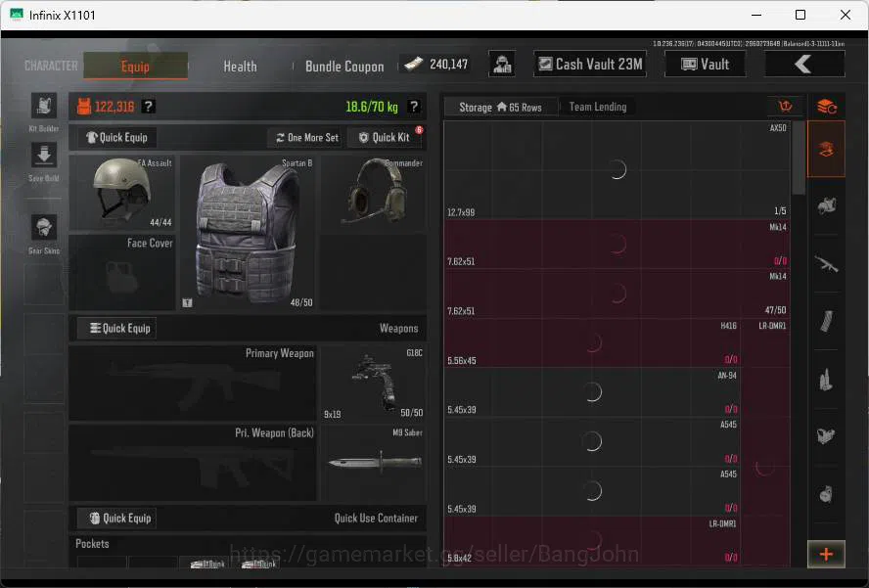Image resolution: width=869 pixels, height=588 pixels.
Task: Open the Vault button
Action: (705, 65)
